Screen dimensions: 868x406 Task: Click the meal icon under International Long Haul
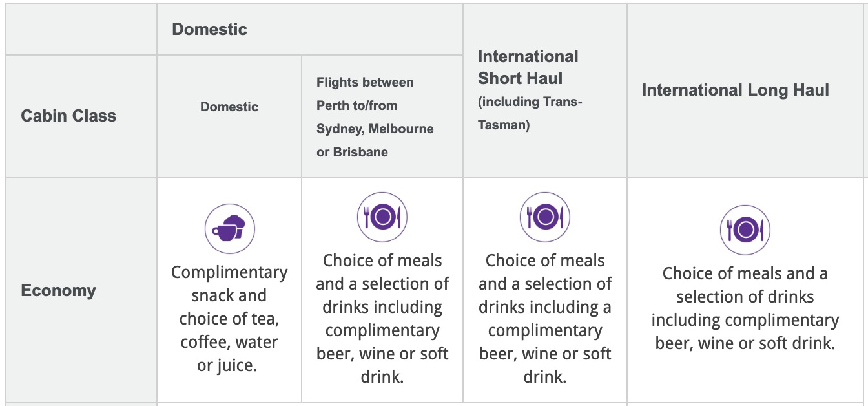point(745,230)
